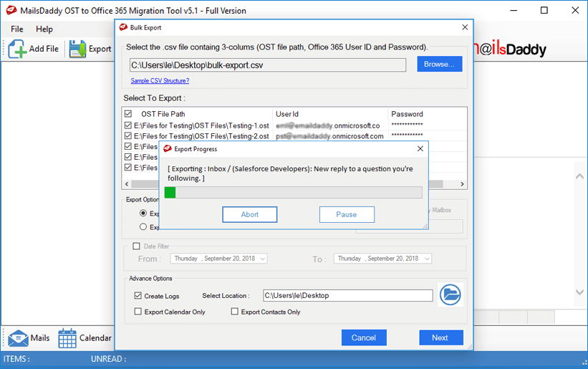Screen dimensions: 588x369
Task: Select the first Export Option radio button
Action: point(143,213)
